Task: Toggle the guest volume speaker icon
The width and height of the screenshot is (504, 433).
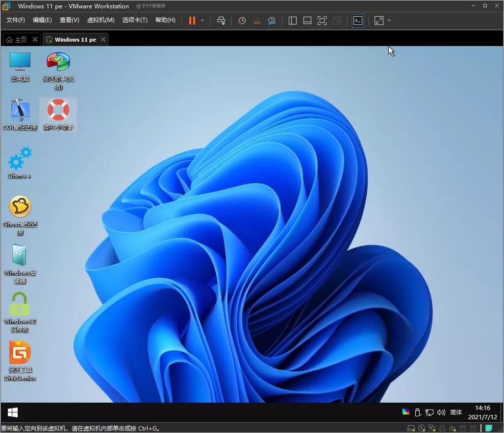Action: (441, 412)
